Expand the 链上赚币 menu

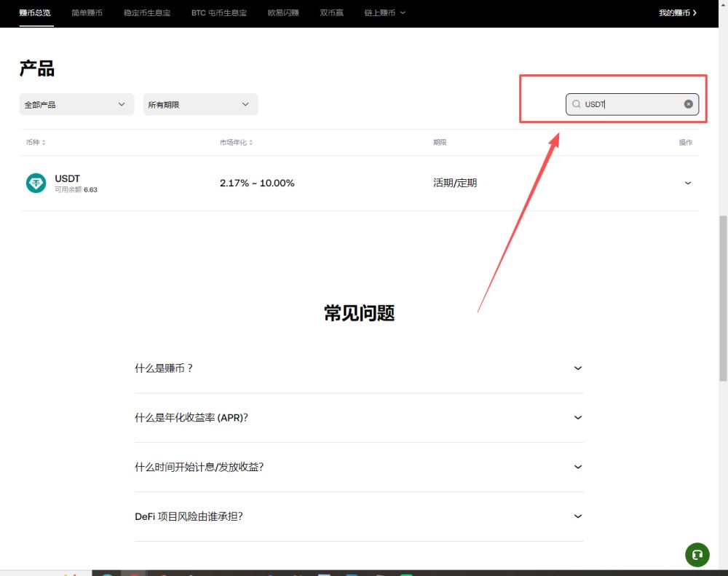coord(384,13)
